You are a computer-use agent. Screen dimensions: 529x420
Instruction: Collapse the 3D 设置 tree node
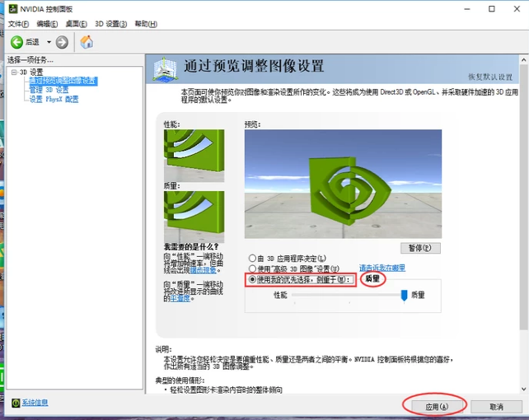[13, 72]
